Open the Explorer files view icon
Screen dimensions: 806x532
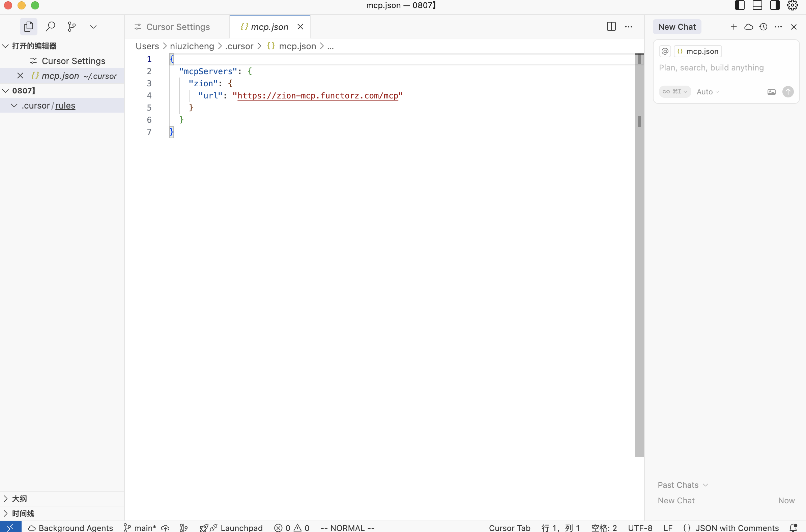pos(29,26)
